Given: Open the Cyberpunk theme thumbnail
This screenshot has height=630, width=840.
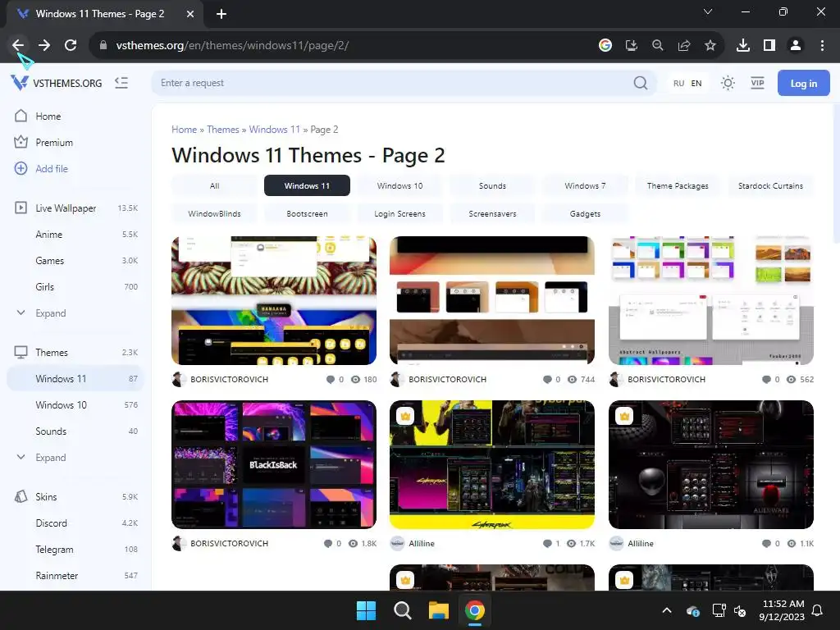Looking at the screenshot, I should pyautogui.click(x=492, y=464).
